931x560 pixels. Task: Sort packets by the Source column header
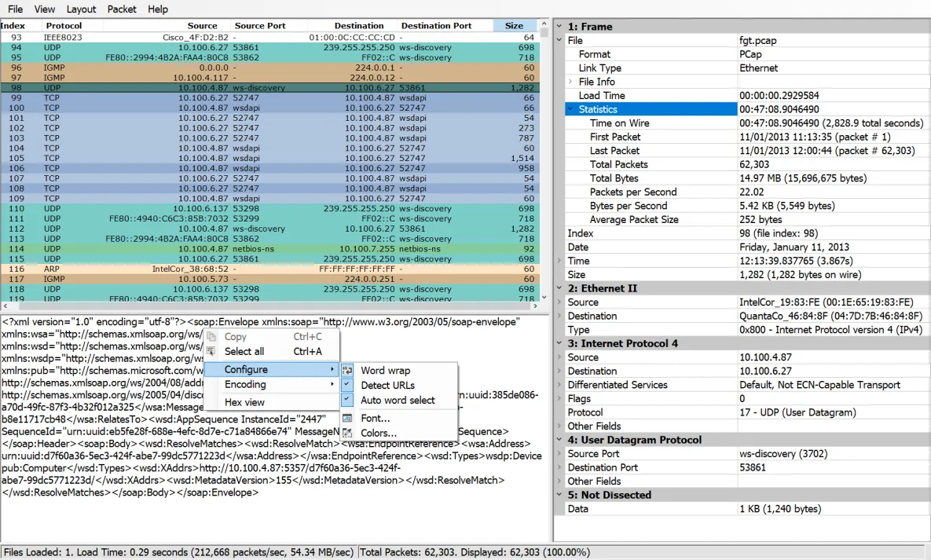pos(167,26)
